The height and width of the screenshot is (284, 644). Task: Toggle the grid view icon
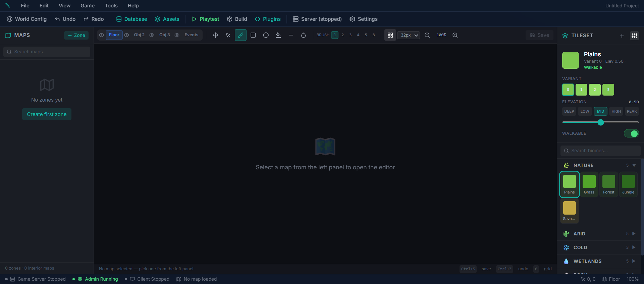[390, 35]
